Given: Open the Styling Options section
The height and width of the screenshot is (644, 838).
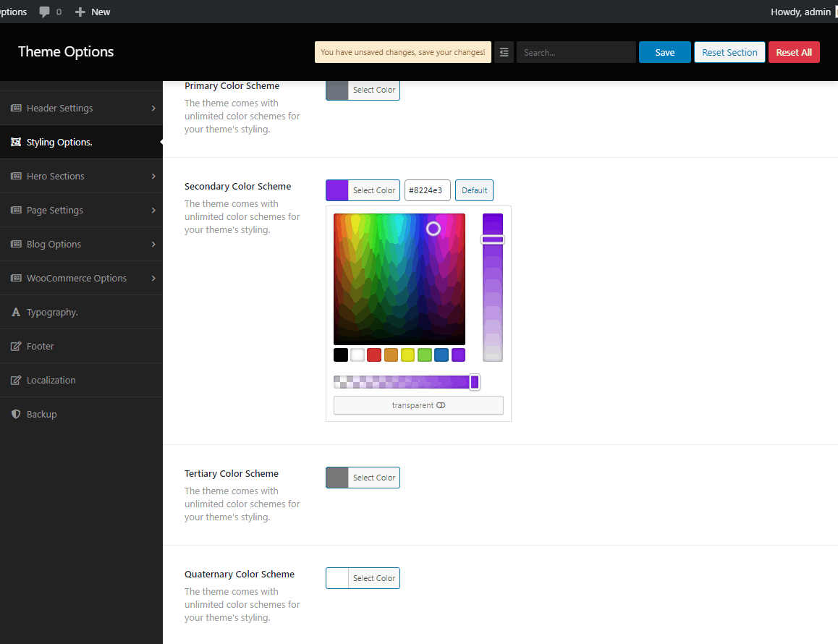Looking at the screenshot, I should [x=81, y=142].
